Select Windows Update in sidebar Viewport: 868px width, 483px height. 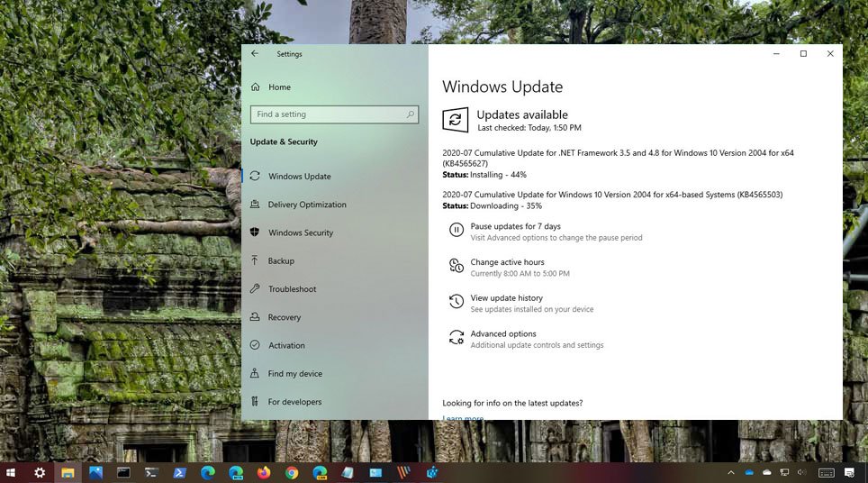pos(299,177)
